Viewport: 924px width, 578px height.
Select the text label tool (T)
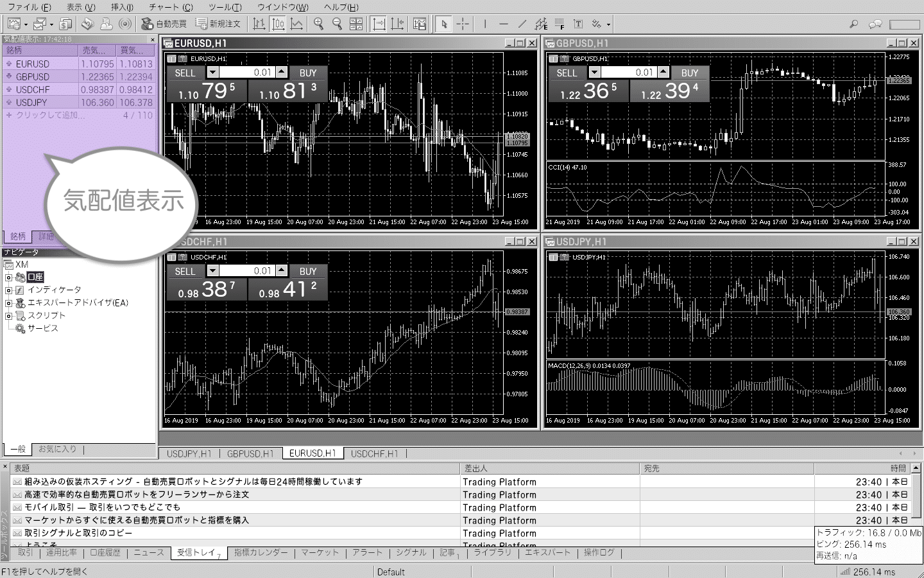578,24
